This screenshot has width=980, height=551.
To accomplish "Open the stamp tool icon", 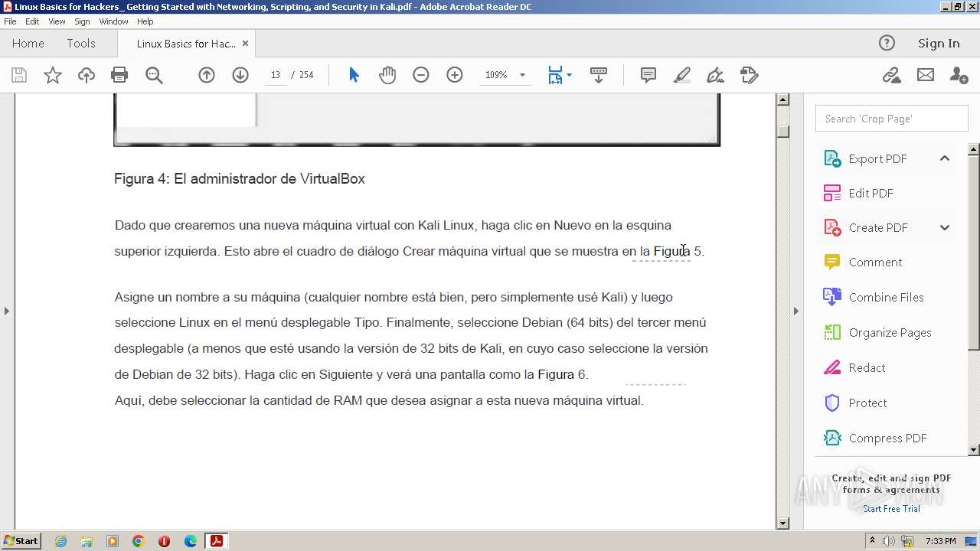I will click(x=750, y=75).
